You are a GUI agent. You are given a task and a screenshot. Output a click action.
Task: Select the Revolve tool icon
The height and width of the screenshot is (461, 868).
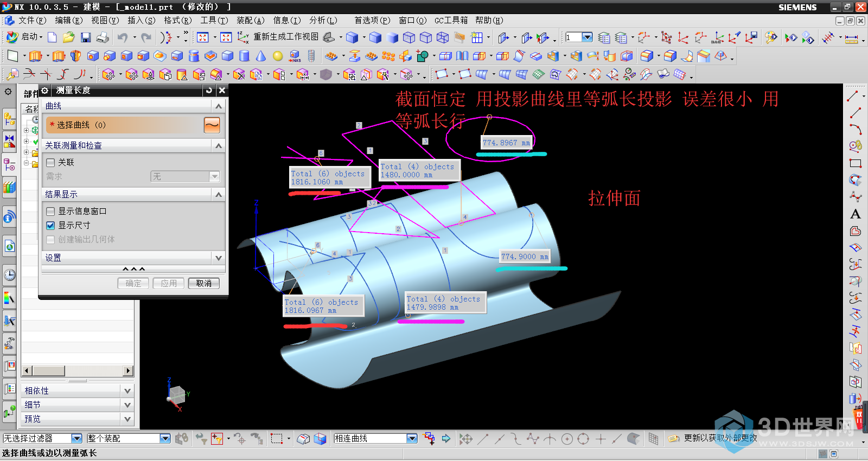[76, 56]
